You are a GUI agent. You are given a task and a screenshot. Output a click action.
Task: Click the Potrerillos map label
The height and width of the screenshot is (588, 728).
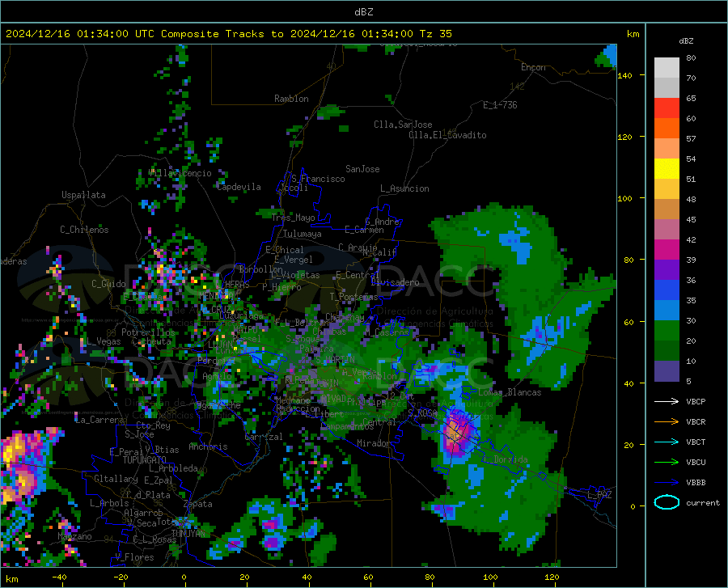[x=148, y=332]
